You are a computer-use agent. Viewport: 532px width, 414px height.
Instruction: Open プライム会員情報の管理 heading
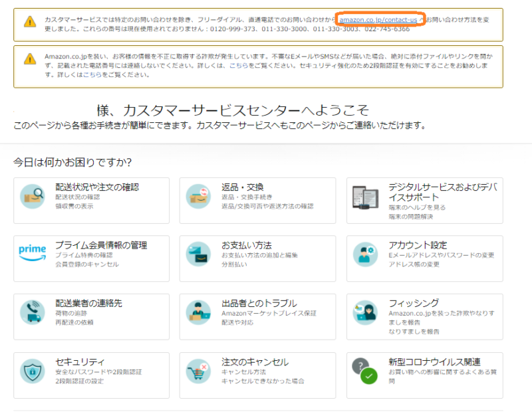pyautogui.click(x=102, y=245)
